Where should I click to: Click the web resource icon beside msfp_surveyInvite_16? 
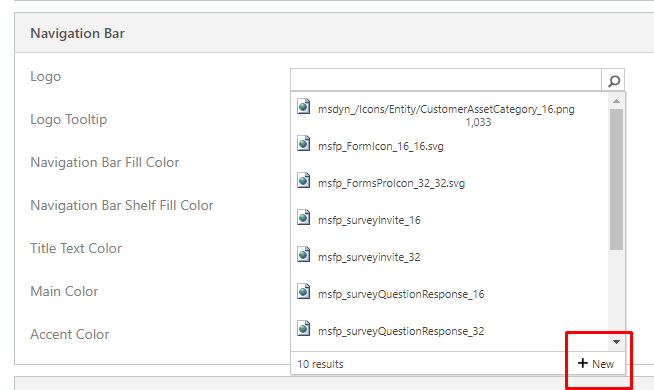[x=304, y=217]
